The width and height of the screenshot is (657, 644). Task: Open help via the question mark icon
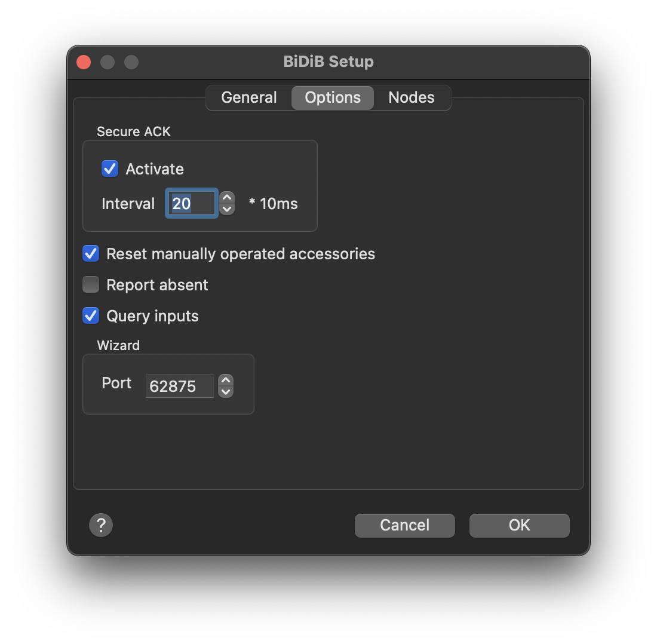tap(101, 525)
